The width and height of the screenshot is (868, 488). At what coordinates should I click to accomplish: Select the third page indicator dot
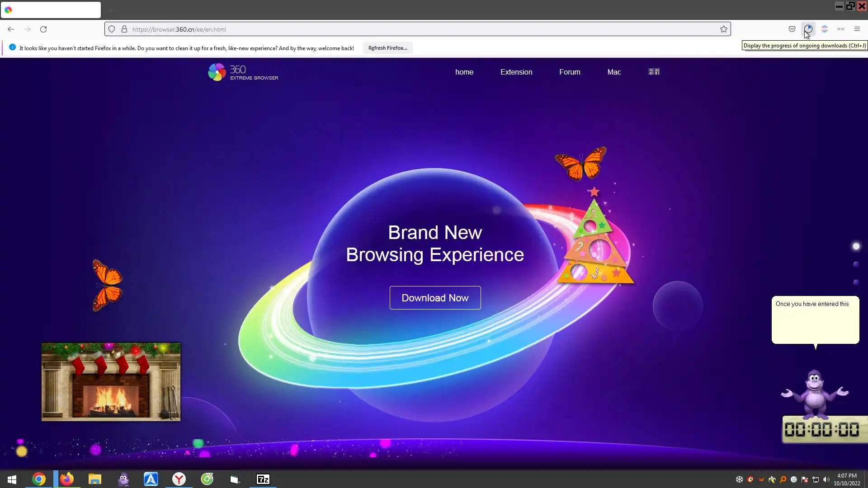856,282
